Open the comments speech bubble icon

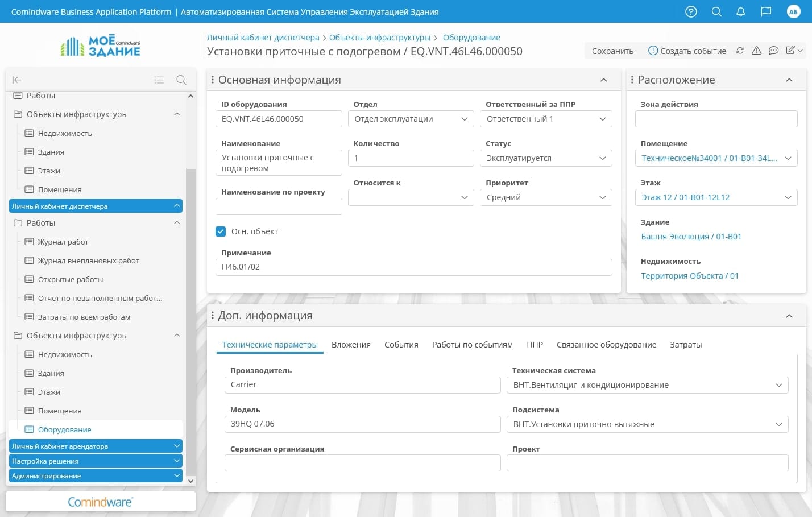(773, 51)
